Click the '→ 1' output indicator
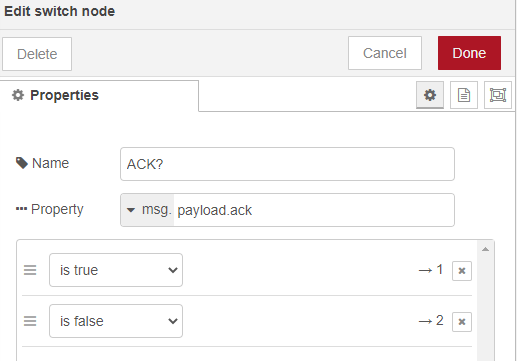This screenshot has height=361, width=517. pos(431,270)
